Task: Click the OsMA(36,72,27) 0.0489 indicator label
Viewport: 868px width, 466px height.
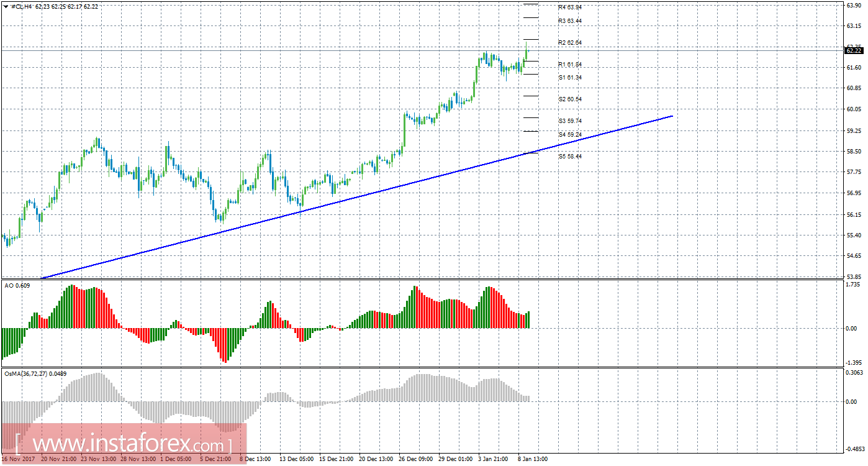Action: [35, 374]
